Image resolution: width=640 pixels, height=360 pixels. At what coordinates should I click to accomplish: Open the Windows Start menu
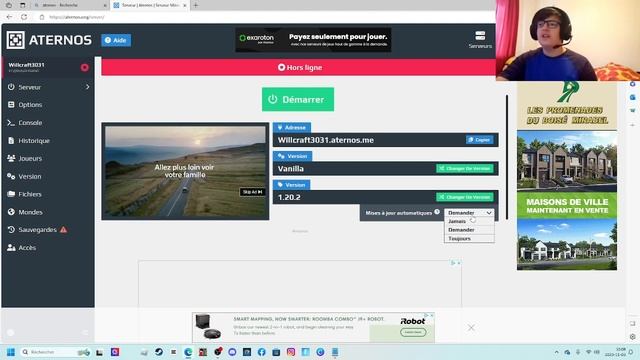click(x=11, y=352)
